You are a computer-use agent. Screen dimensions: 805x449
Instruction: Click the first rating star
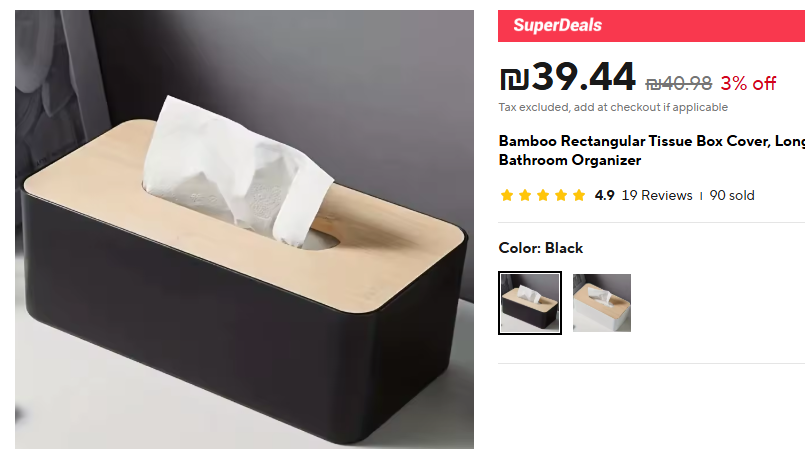[x=507, y=196]
